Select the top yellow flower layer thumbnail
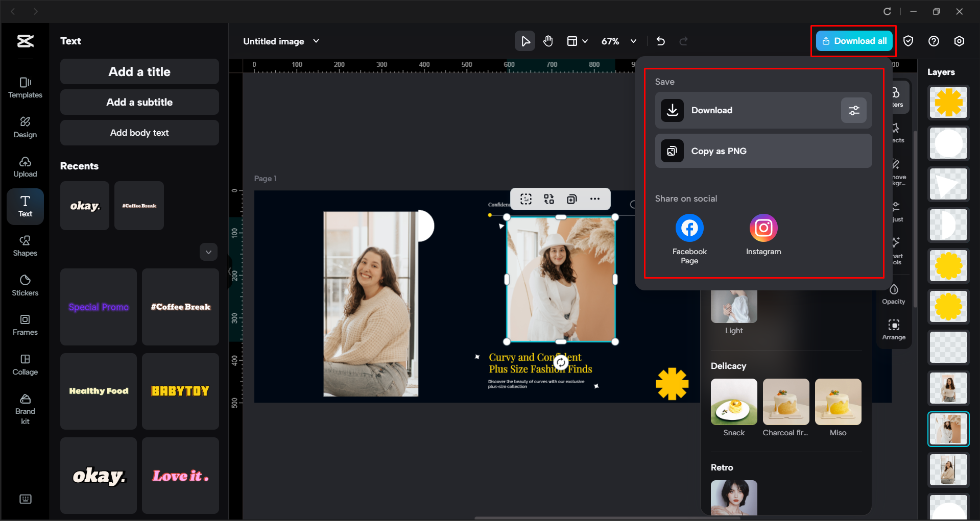This screenshot has height=521, width=980. [948, 103]
